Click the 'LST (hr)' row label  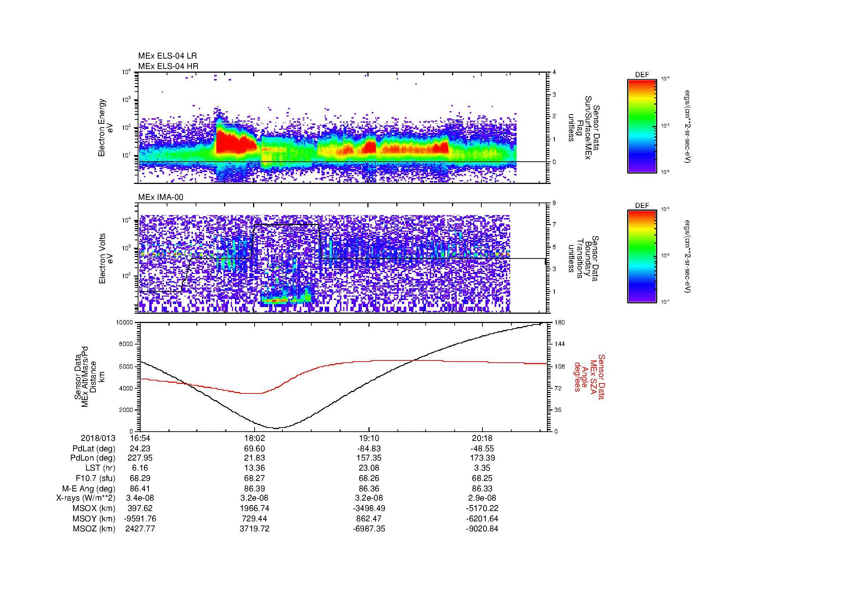(100, 468)
